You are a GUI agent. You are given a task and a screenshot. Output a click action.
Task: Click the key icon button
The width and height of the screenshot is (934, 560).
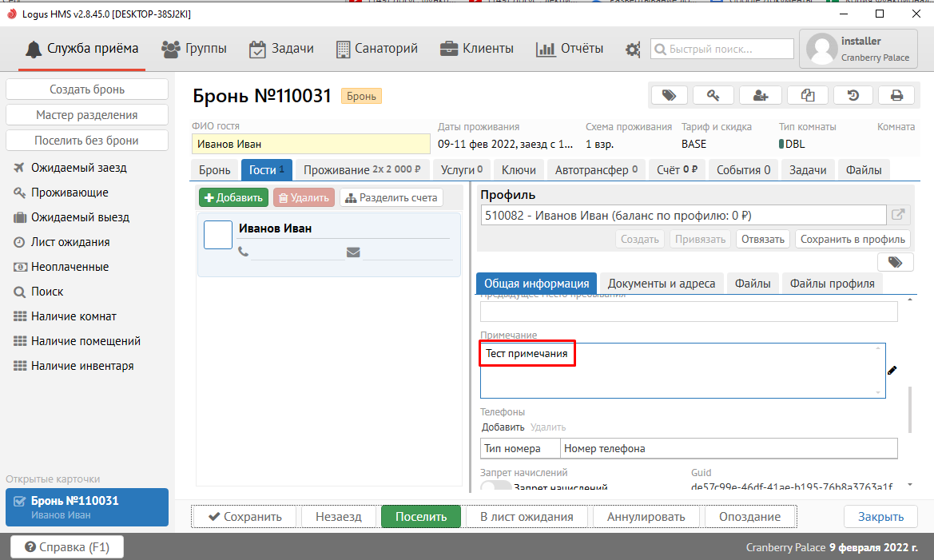(x=714, y=96)
